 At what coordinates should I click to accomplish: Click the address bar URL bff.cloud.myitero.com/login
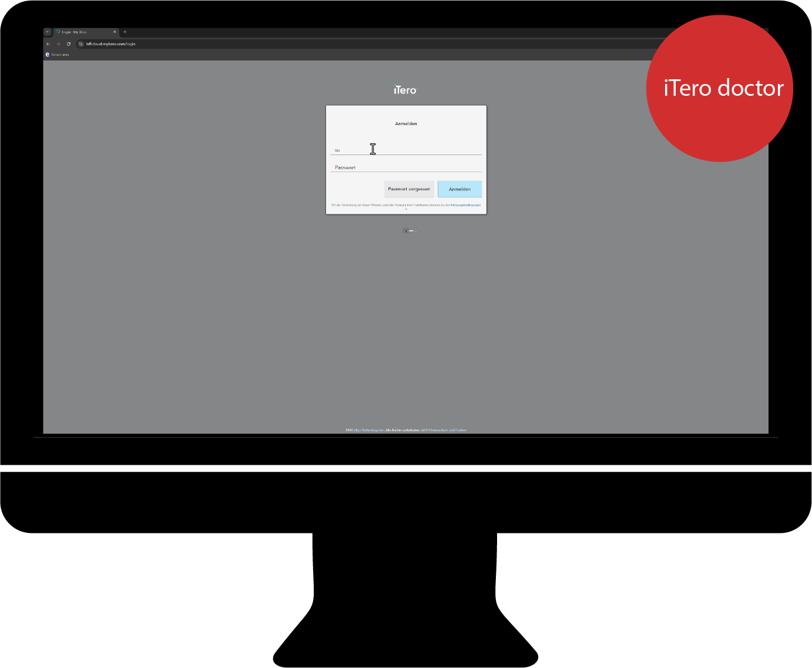click(110, 44)
